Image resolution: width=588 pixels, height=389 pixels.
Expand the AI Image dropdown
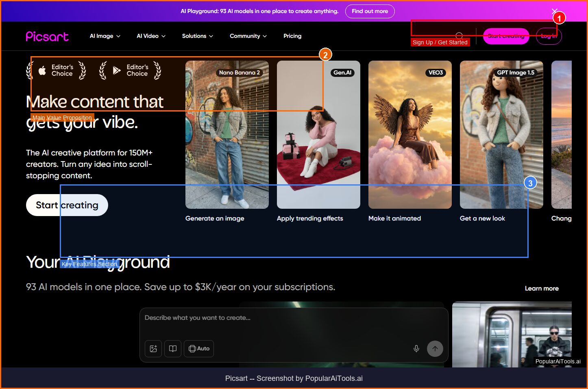[105, 36]
